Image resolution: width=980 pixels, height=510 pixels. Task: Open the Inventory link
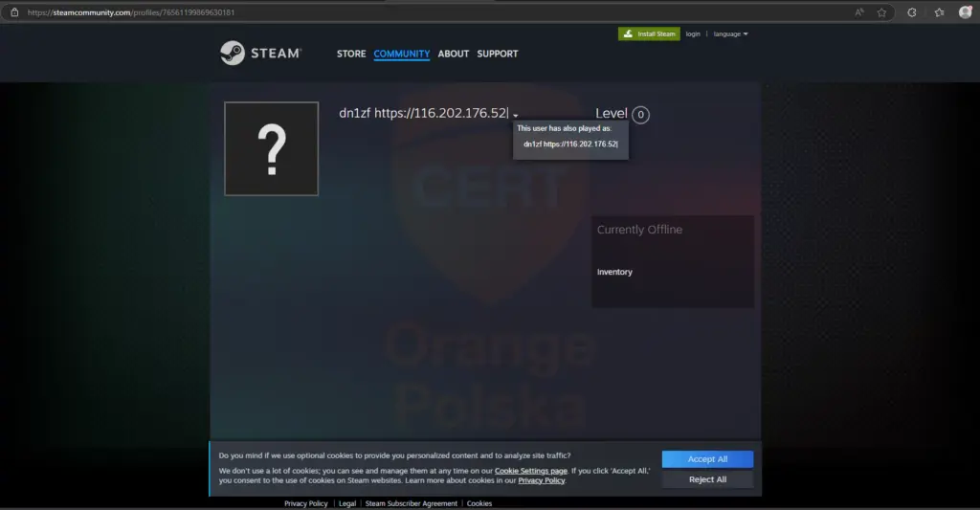point(614,272)
